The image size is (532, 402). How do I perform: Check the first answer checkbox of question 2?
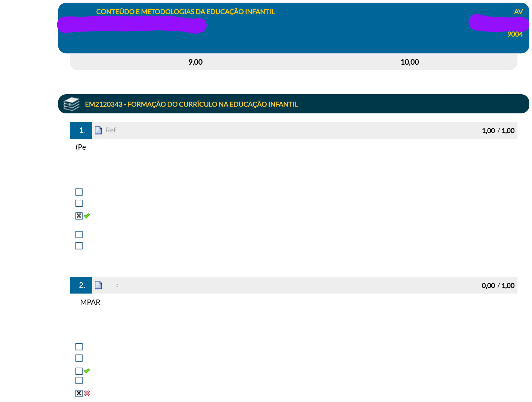pyautogui.click(x=79, y=347)
